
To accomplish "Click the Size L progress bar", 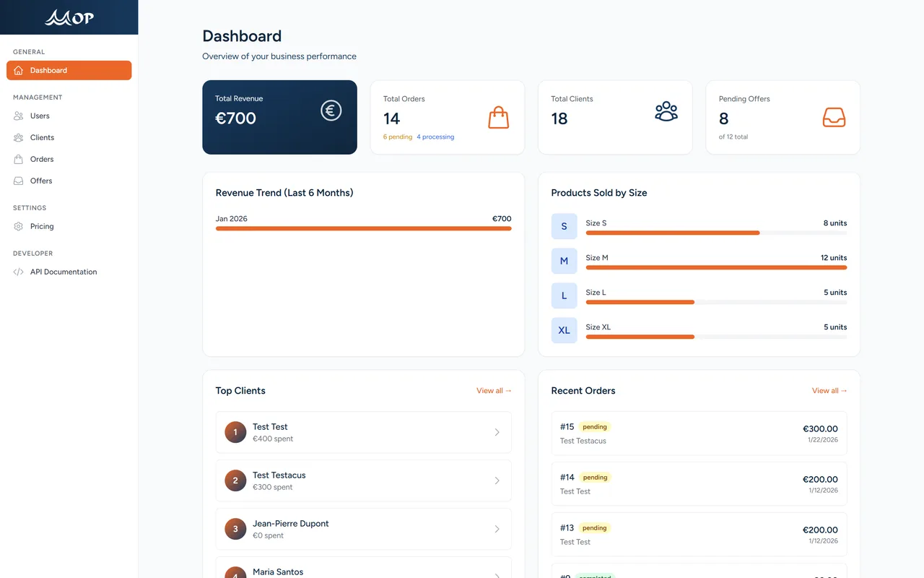I will tap(716, 302).
